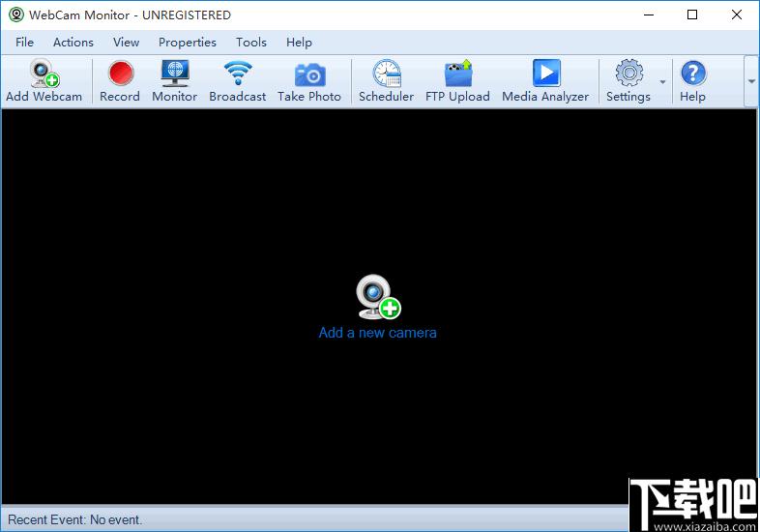Open the Actions menu
Viewport: 760px width, 532px height.
coord(73,43)
